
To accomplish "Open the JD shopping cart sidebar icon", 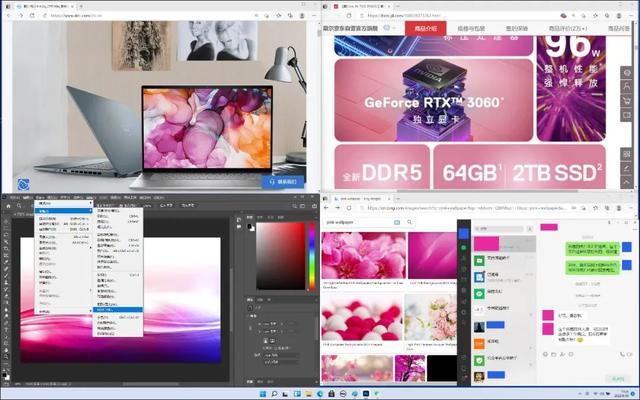I will click(x=627, y=101).
